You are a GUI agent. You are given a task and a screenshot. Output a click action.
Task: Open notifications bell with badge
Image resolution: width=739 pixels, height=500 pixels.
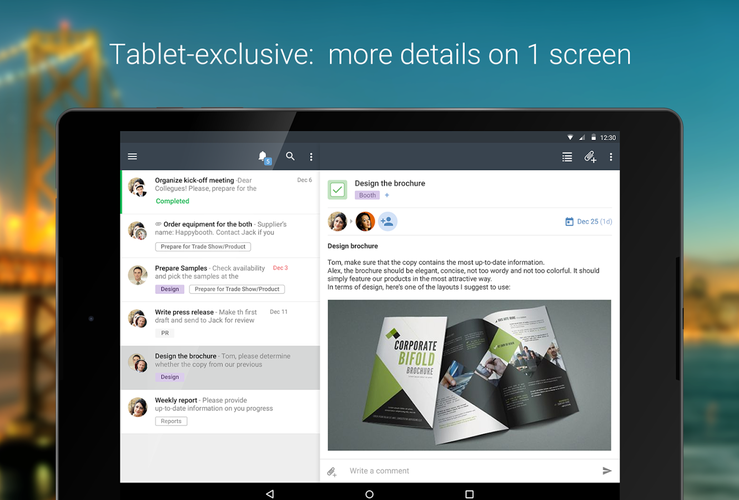click(x=264, y=157)
